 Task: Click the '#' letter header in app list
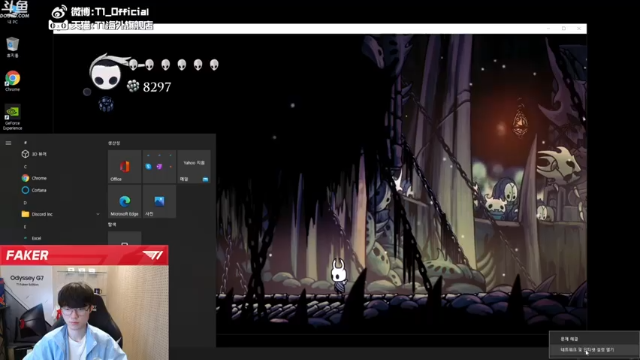click(25, 142)
